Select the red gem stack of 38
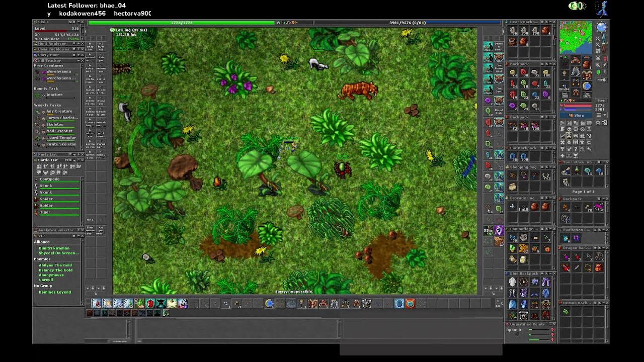The width and height of the screenshot is (644, 362). tap(524, 72)
